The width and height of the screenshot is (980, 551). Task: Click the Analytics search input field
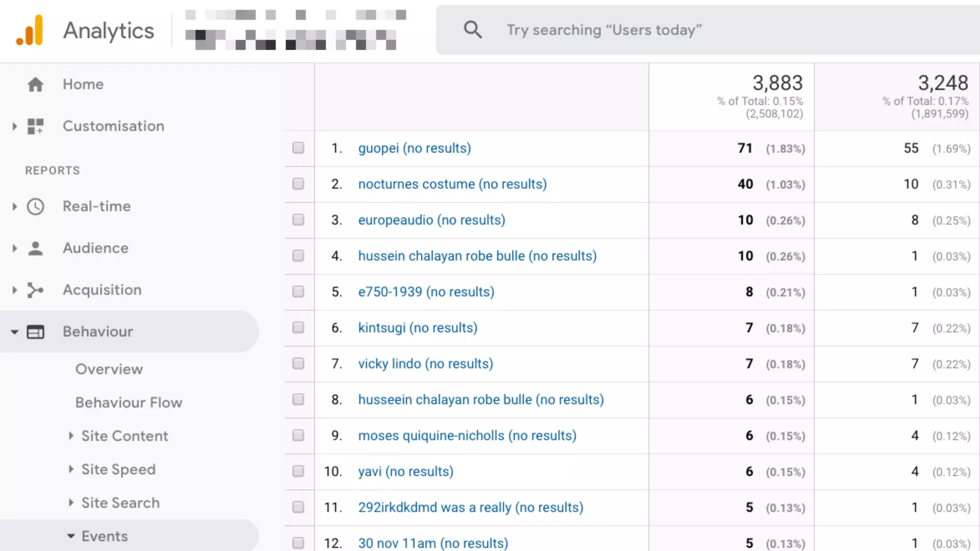[670, 30]
